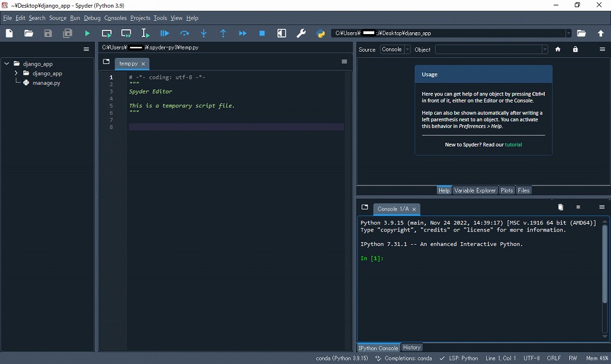Viewport: 611px width, 364px height.
Task: Open Preferences with the wrench icon
Action: (301, 33)
